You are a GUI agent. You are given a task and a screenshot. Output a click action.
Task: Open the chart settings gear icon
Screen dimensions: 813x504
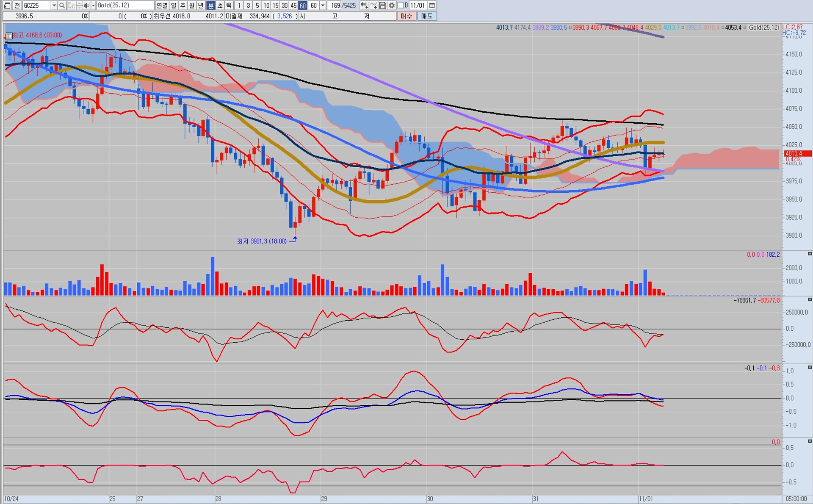pos(392,6)
